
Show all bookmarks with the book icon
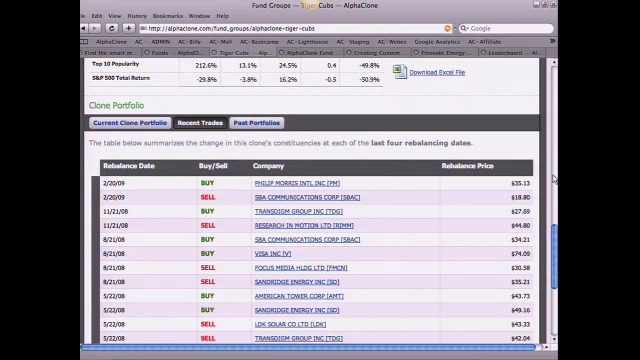[x=84, y=42]
